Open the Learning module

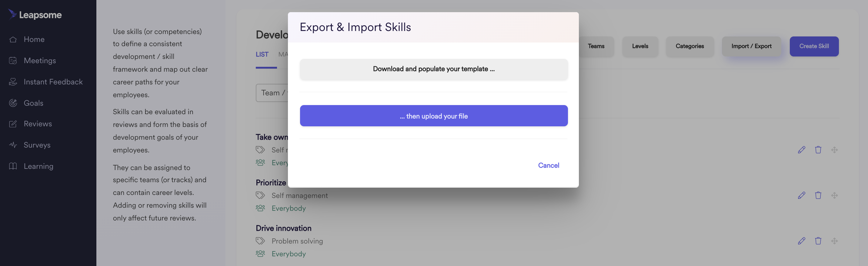point(38,166)
